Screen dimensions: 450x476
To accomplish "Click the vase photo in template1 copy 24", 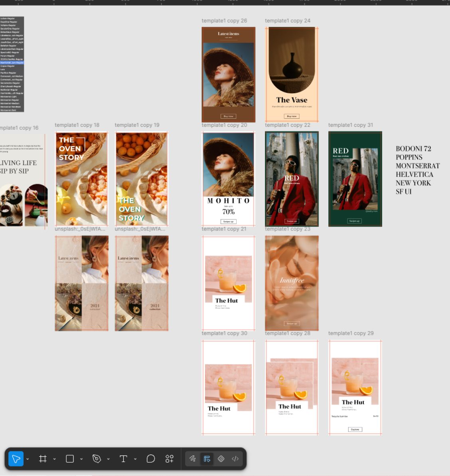I will 292,60.
